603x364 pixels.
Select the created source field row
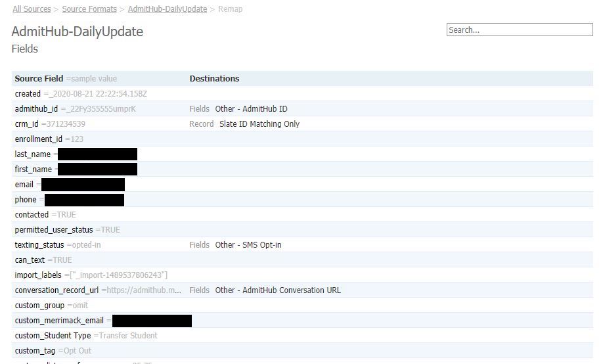coord(302,93)
